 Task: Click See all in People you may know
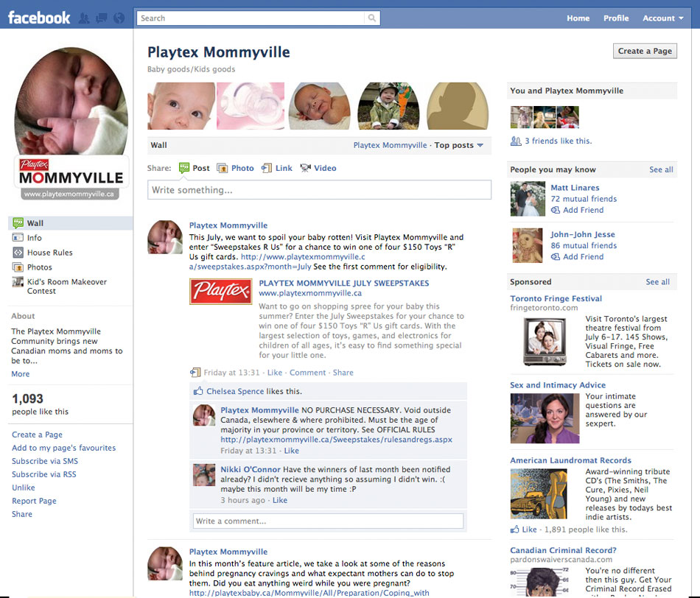click(x=661, y=169)
